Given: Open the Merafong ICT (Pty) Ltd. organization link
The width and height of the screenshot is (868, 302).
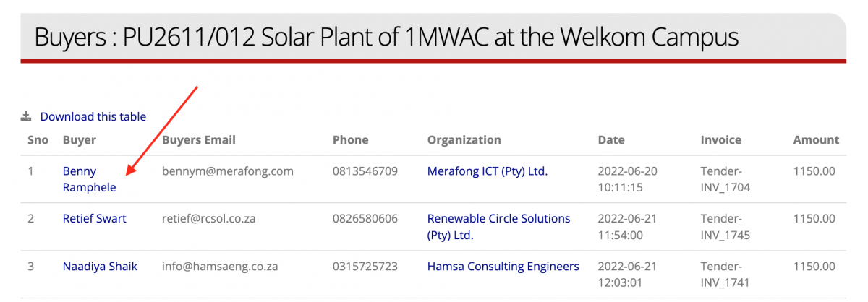Looking at the screenshot, I should pos(487,171).
